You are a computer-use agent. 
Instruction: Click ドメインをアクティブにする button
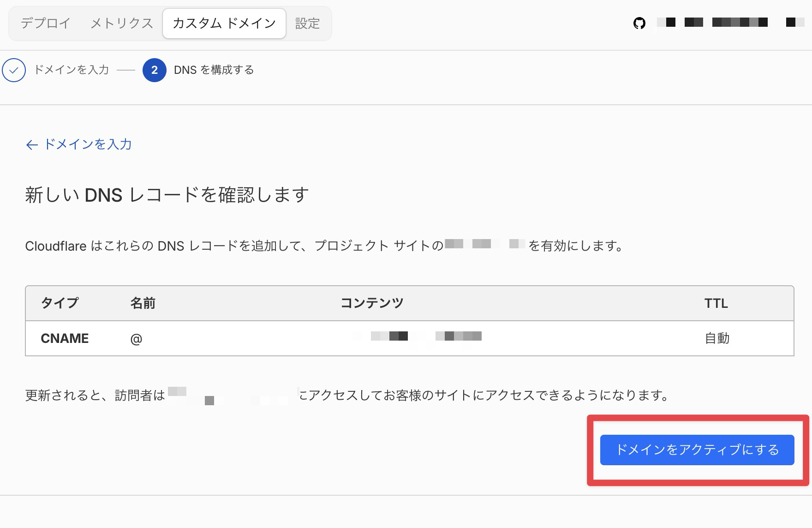[697, 450]
